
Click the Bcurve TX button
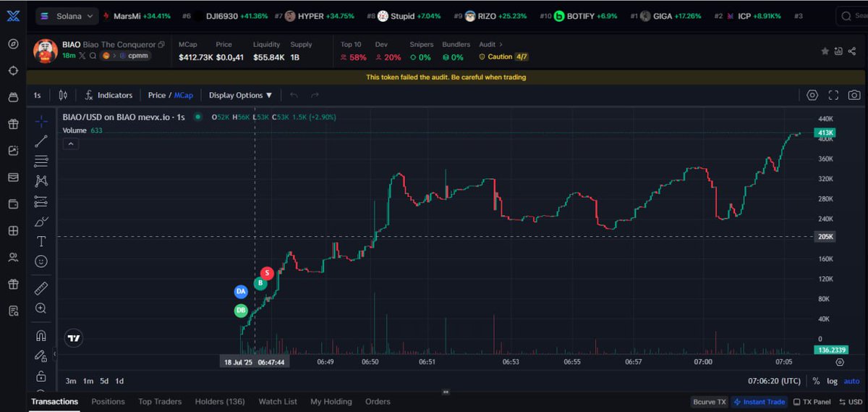pyautogui.click(x=710, y=402)
